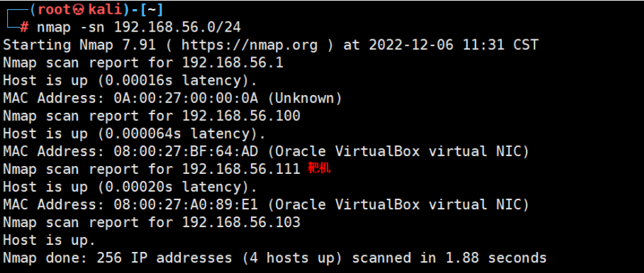
Task: Click IP address 192.168.56.111
Action: click(x=241, y=169)
